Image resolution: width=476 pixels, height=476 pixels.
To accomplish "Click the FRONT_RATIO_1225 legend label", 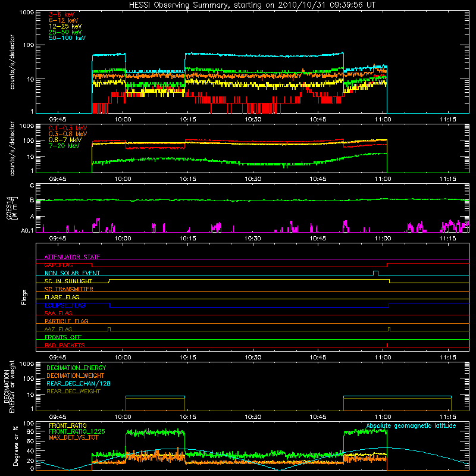I will click(x=77, y=431).
